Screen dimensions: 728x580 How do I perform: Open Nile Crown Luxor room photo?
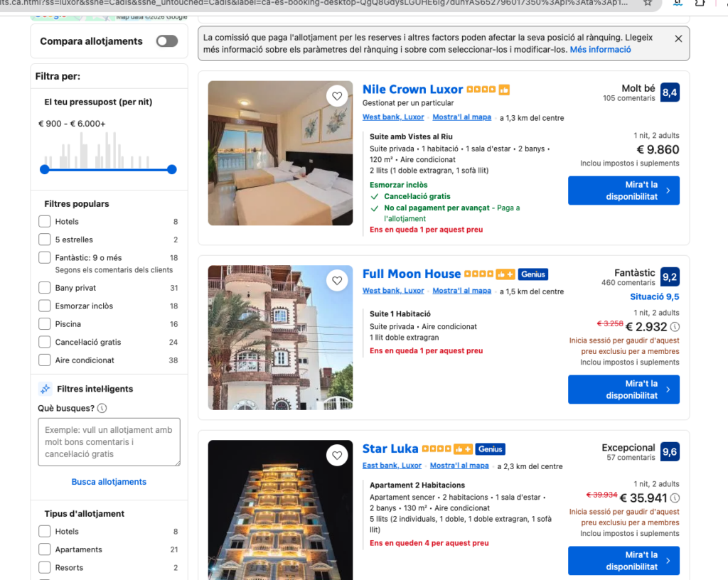(x=280, y=153)
